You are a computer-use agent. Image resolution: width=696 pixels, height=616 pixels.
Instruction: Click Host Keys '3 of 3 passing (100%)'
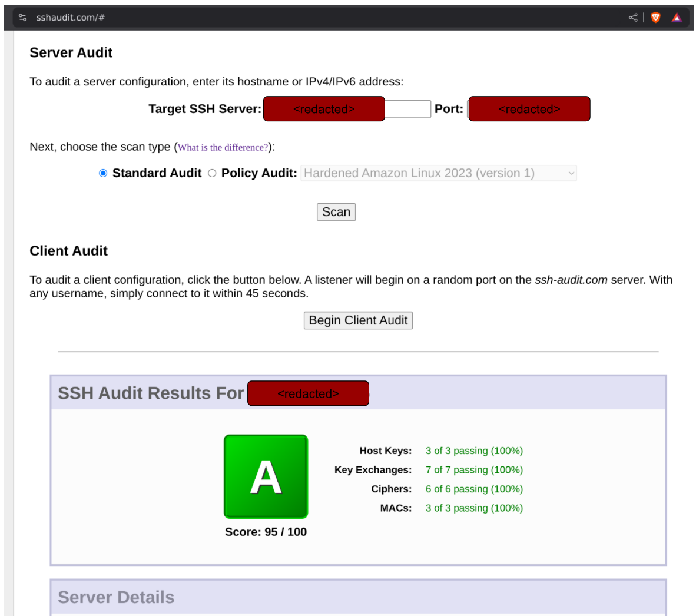pos(474,451)
